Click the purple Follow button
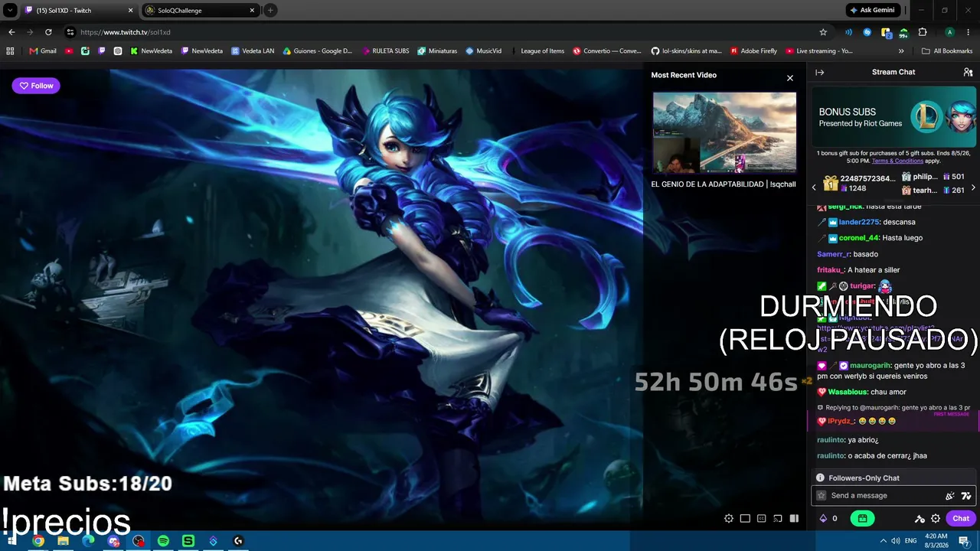Image resolution: width=980 pixels, height=551 pixels. coord(36,86)
